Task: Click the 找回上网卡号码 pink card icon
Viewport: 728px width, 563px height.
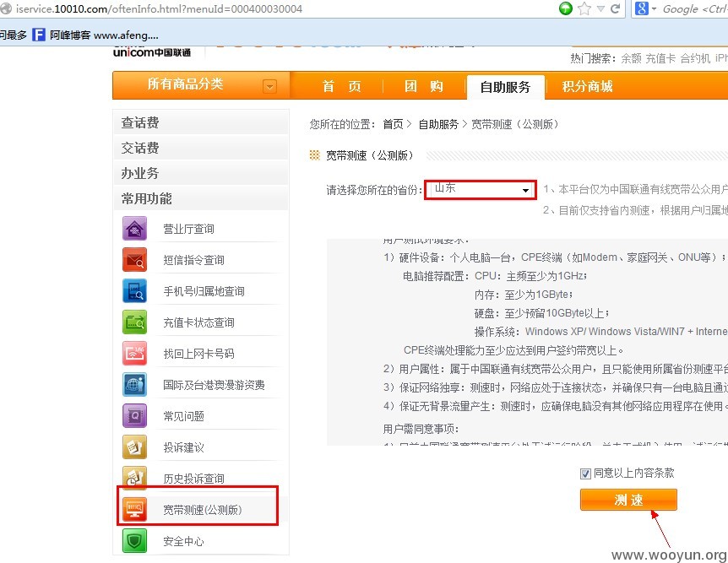Action: coord(134,353)
